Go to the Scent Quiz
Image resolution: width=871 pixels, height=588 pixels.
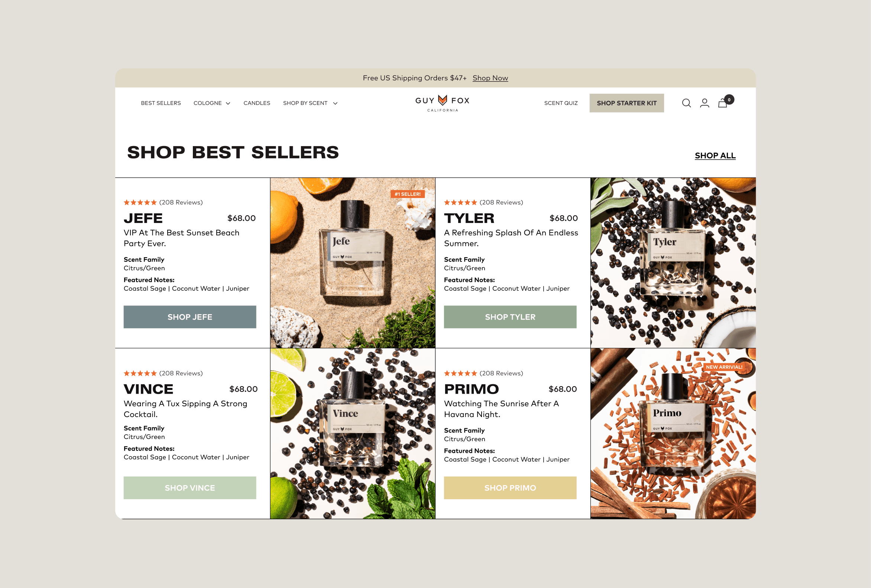click(x=561, y=103)
